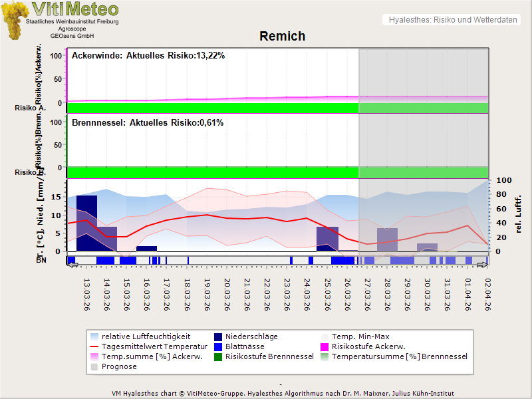The image size is (532, 399).
Task: Click the VitiMeteo grape logo
Action: (x=13, y=21)
